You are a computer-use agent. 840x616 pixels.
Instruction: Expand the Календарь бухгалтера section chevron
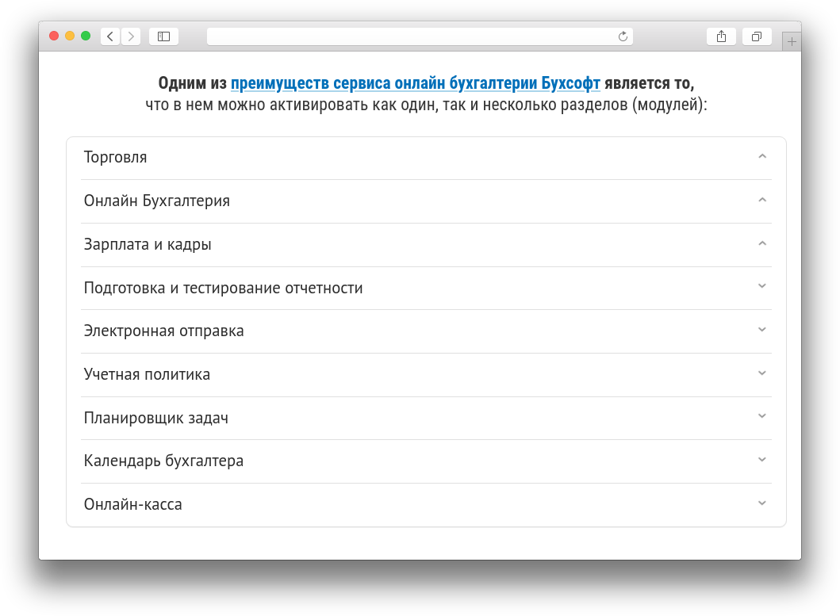762,460
